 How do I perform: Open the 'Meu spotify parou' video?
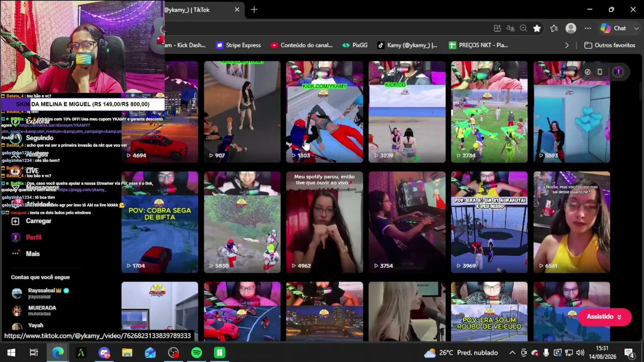coord(325,222)
